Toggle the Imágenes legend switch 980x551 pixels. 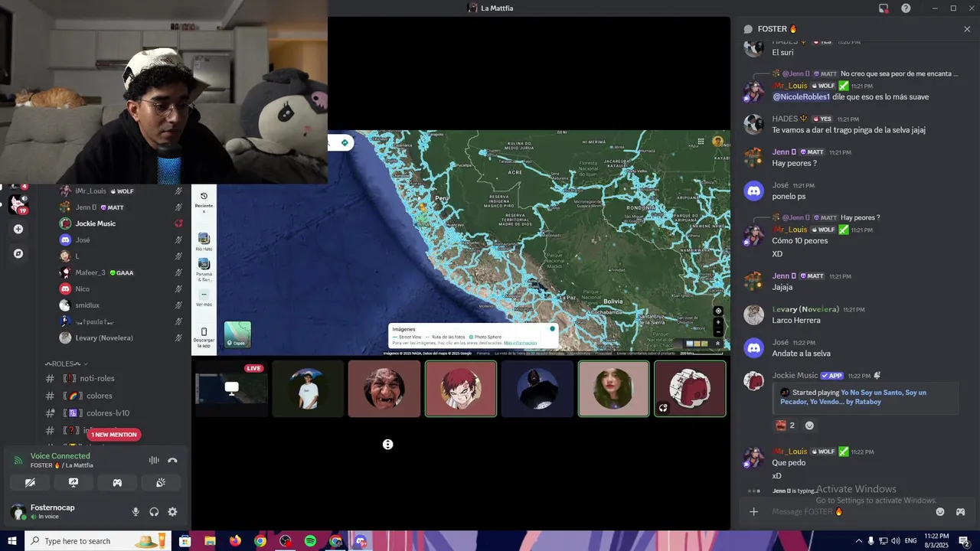click(552, 329)
